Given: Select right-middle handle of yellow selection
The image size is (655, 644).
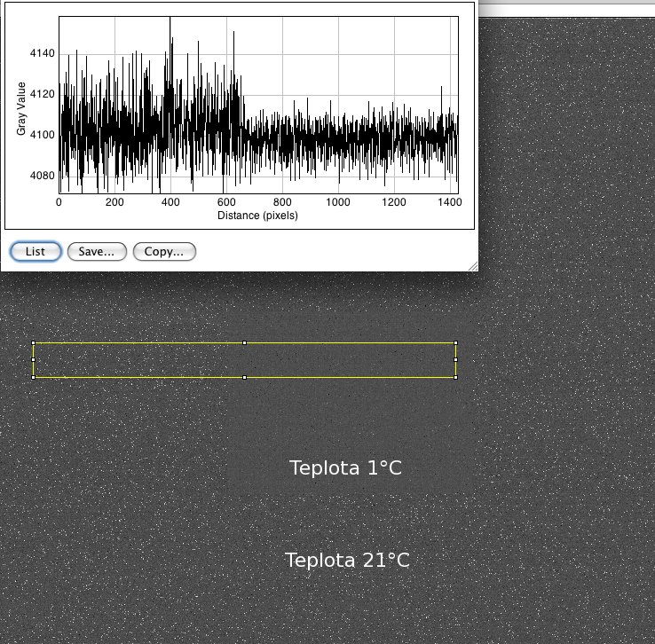Looking at the screenshot, I should (x=455, y=360).
